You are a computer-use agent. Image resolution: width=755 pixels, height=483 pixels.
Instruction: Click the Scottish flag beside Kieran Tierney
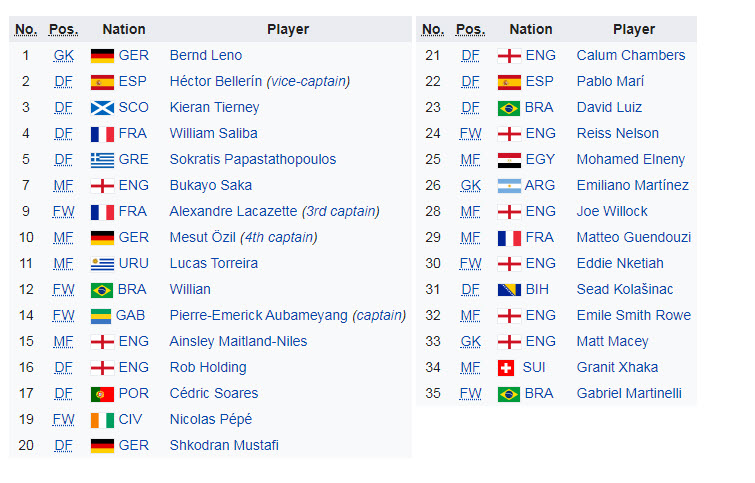(102, 108)
